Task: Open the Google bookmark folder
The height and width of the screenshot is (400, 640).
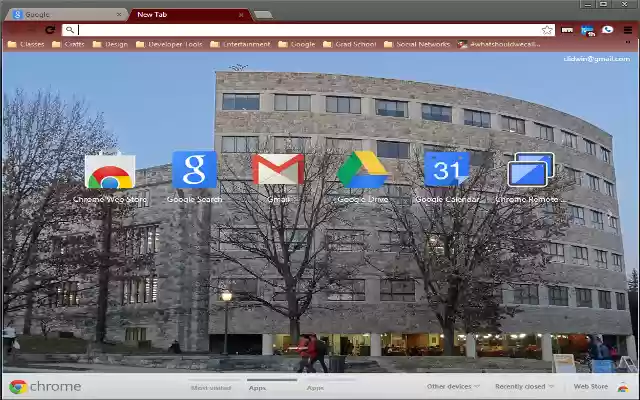Action: point(297,44)
